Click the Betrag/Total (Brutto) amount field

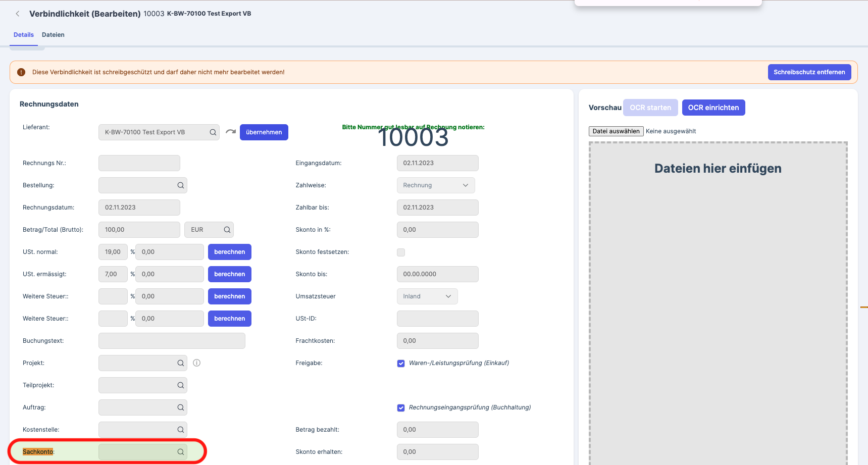(139, 230)
